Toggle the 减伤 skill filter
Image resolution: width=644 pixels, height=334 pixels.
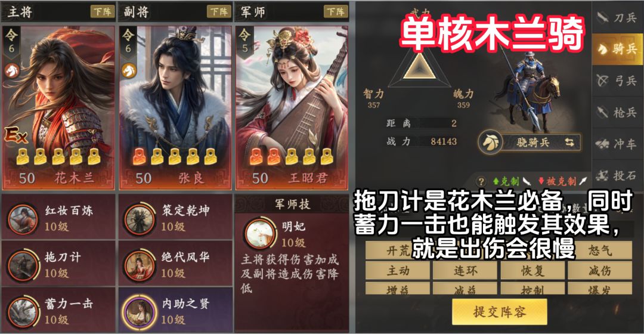click(600, 270)
